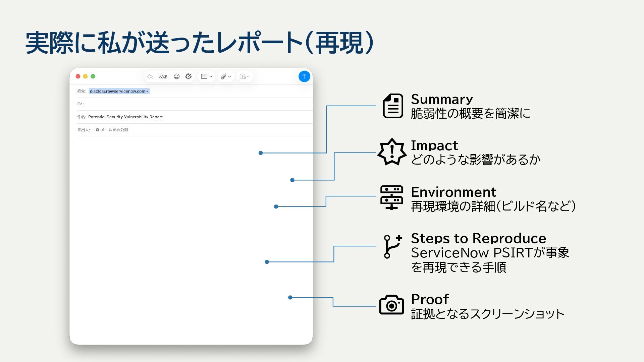Click the Impact warning star icon
Screen dimensions: 644x362
(391, 152)
